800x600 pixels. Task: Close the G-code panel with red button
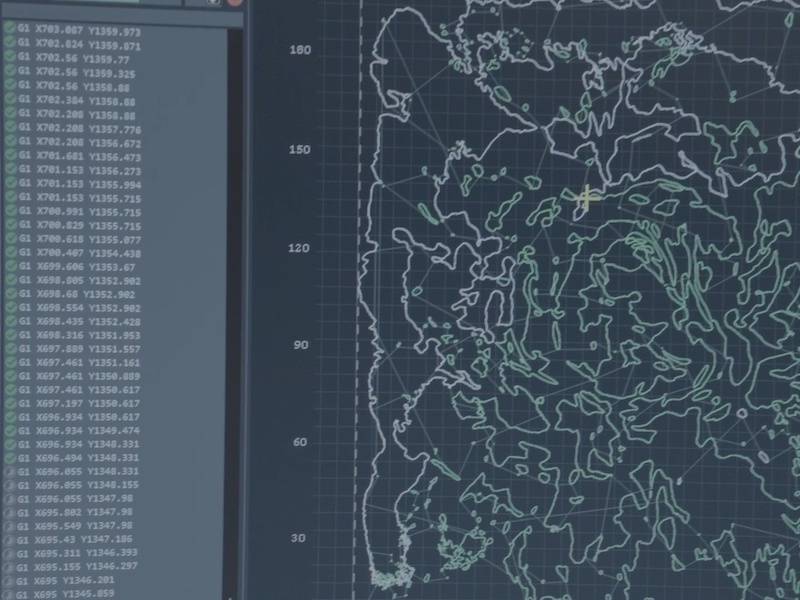(x=235, y=3)
